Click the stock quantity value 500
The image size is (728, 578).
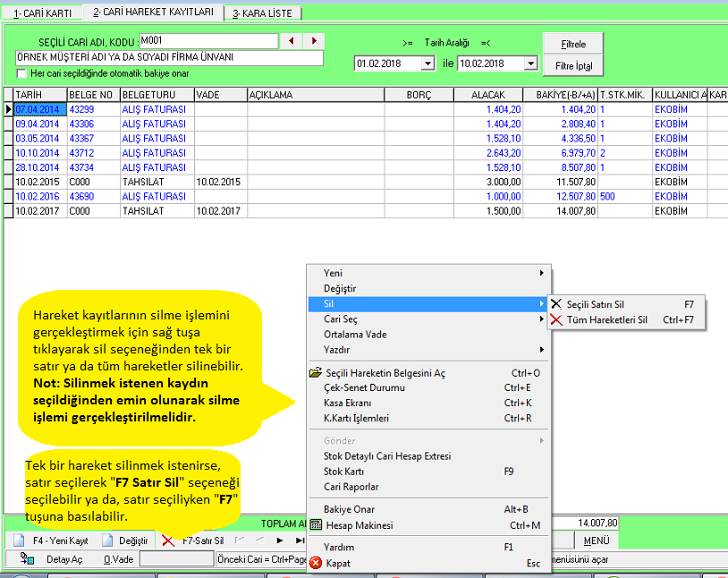(x=625, y=197)
